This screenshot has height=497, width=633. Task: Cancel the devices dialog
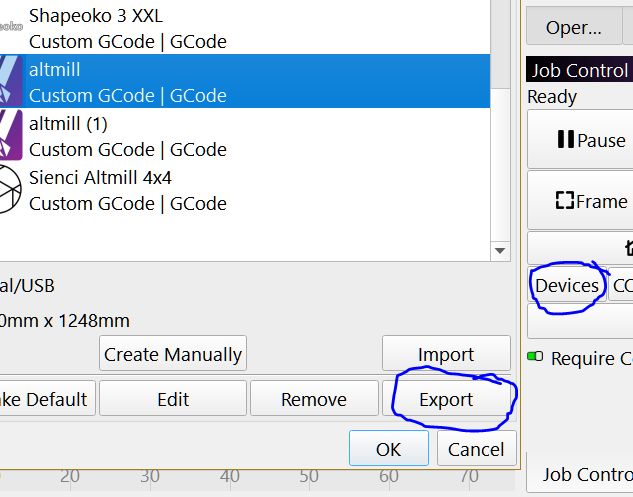[x=477, y=449]
